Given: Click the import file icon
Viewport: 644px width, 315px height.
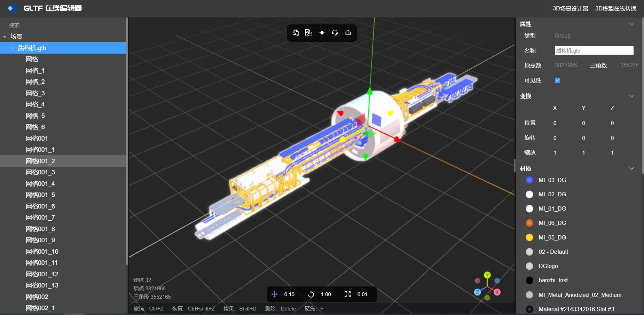Looking at the screenshot, I should click(296, 33).
